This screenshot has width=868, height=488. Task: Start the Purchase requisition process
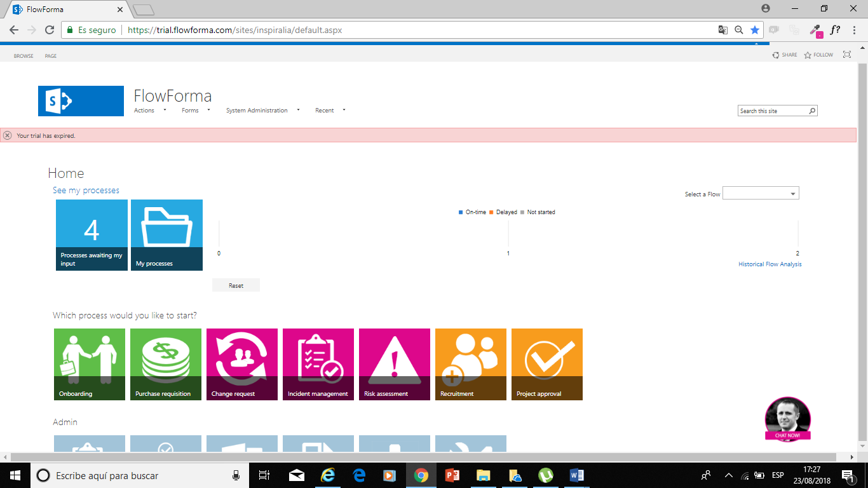pyautogui.click(x=166, y=364)
